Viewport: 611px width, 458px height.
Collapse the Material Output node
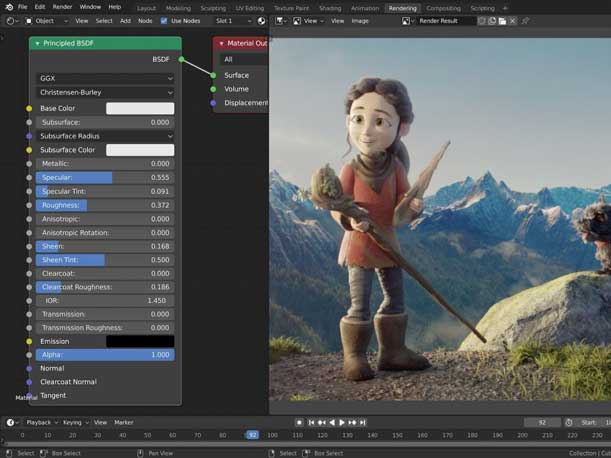[x=220, y=44]
